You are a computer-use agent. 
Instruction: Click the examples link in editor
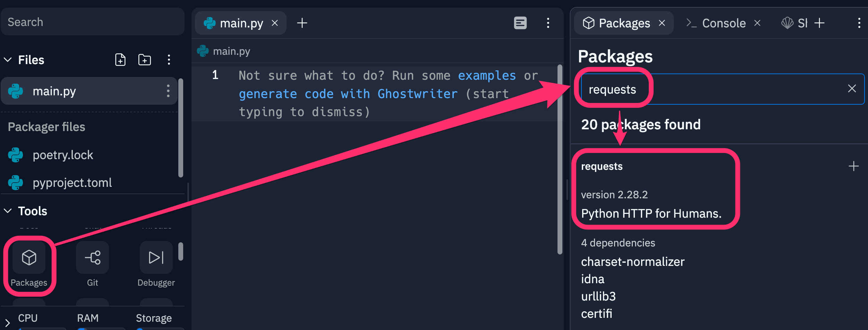point(487,76)
